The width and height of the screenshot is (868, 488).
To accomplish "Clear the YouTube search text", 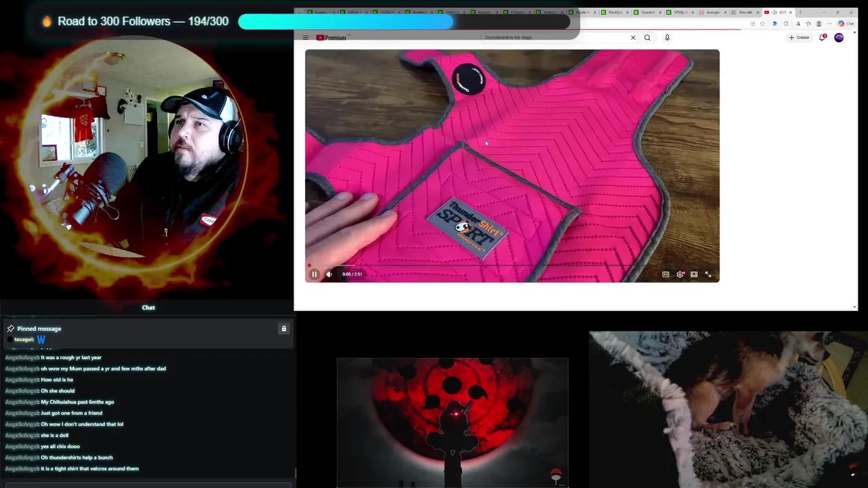I will tap(633, 38).
